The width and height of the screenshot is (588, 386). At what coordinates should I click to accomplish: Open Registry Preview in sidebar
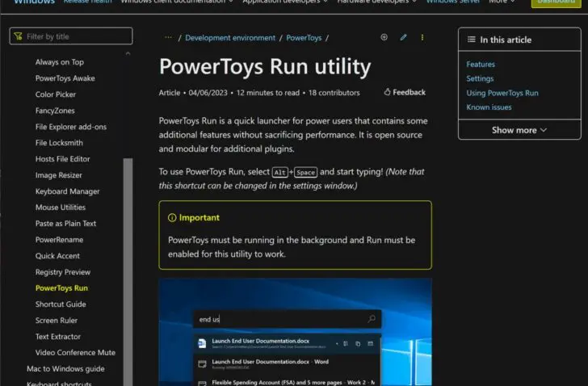[63, 272]
